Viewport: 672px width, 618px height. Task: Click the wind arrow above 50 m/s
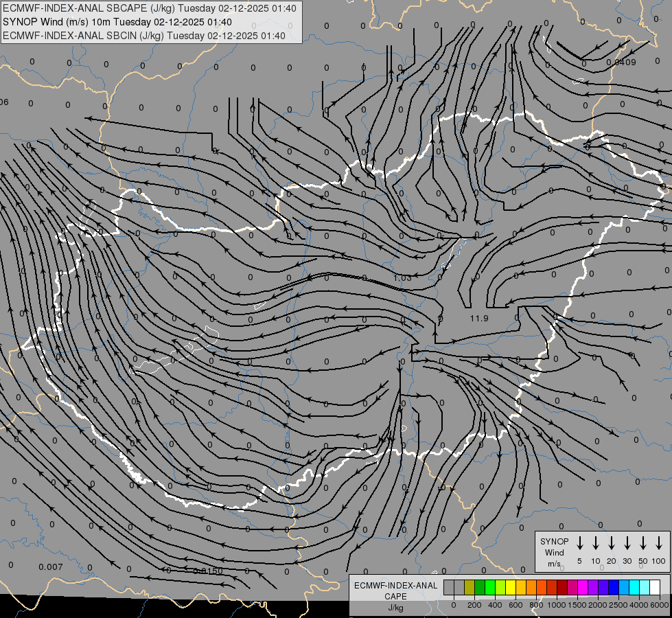643,543
